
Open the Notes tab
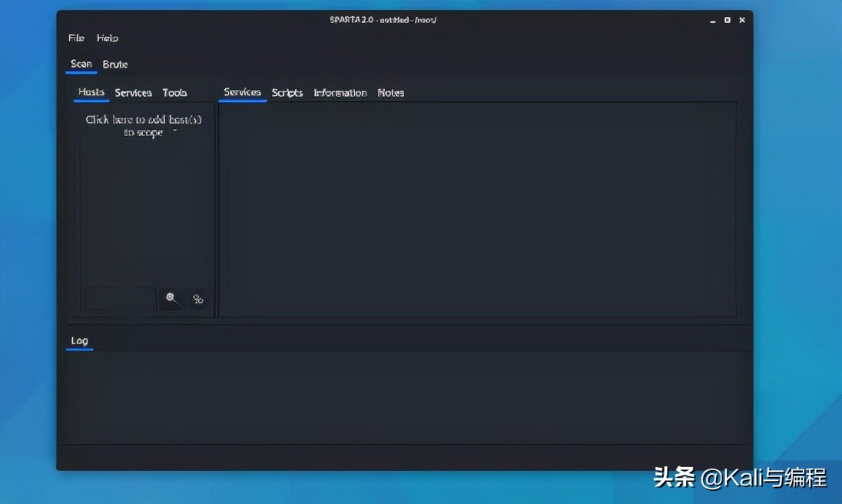[x=391, y=93]
